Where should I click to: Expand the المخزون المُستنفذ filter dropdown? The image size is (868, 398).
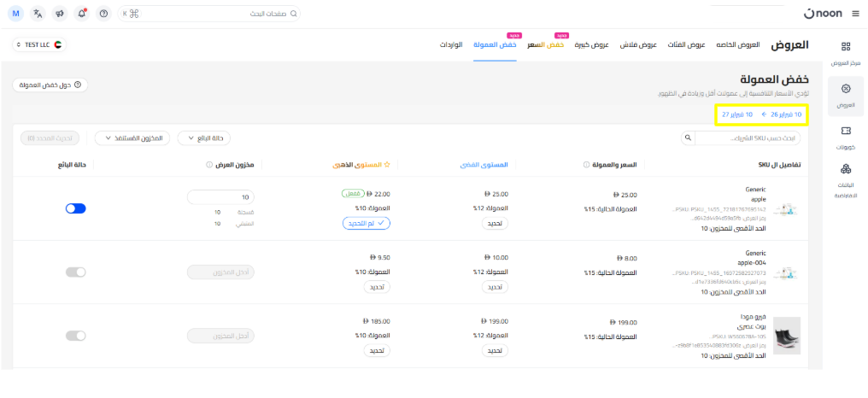(x=132, y=138)
